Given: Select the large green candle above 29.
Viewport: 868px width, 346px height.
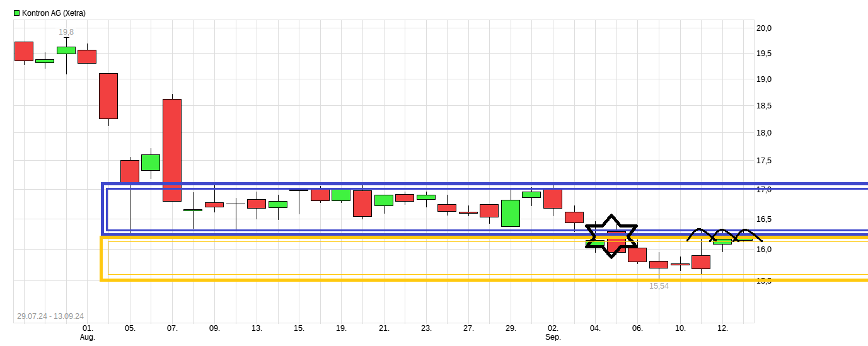Looking at the screenshot, I should (x=511, y=213).
